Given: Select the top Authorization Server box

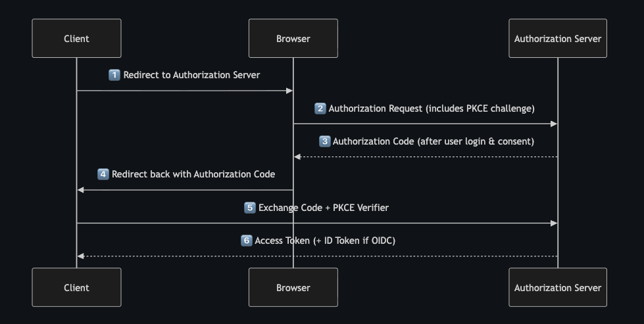Looking at the screenshot, I should 558,38.
